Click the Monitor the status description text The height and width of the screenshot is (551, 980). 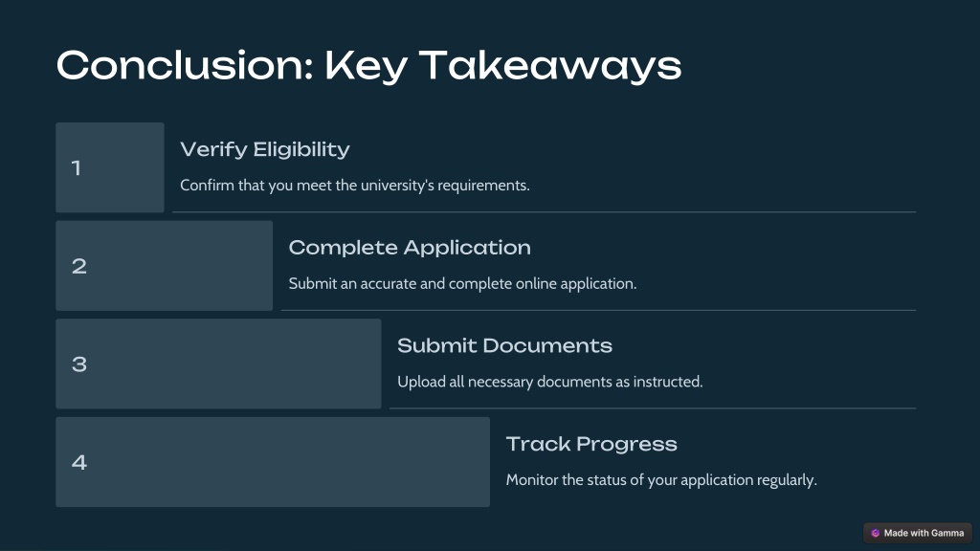661,480
